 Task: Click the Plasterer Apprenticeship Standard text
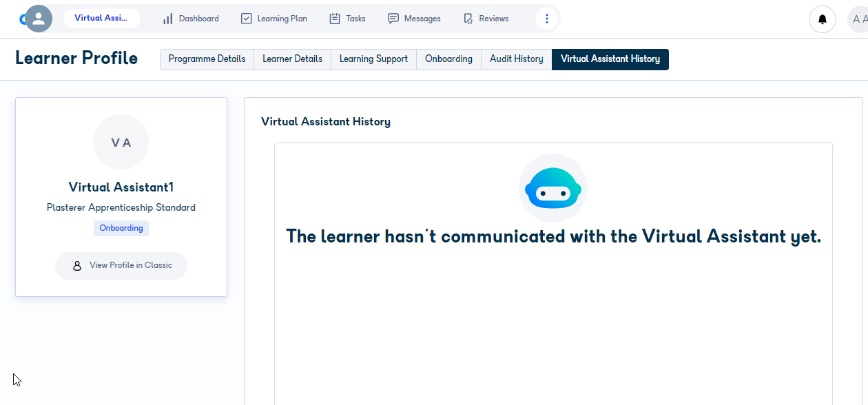pos(121,207)
